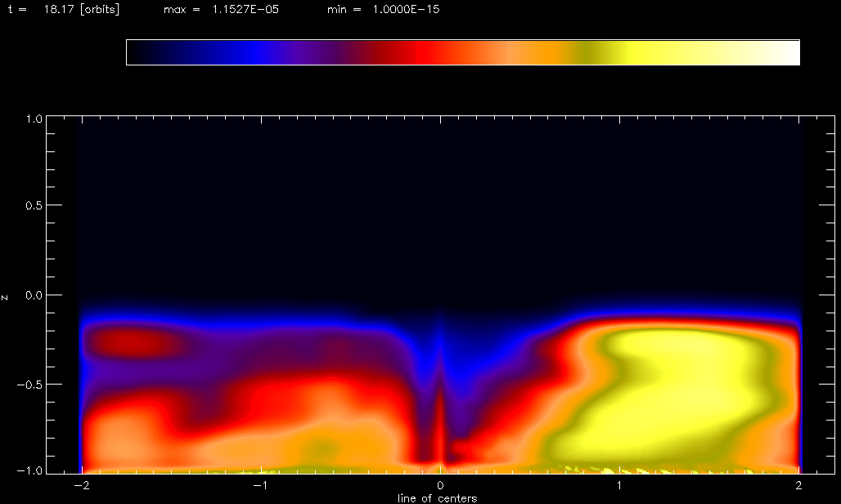
Task: Pick the bright red section of the colorbar
Action: tap(425, 52)
